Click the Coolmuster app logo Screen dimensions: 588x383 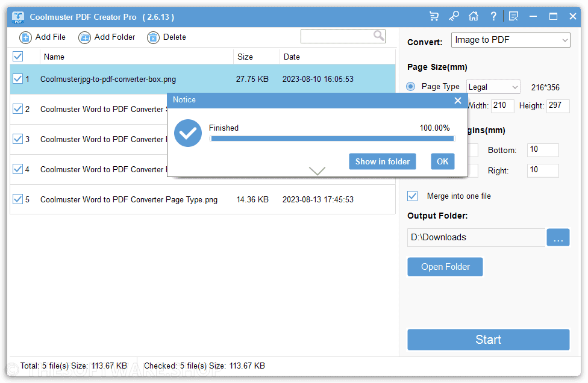click(x=18, y=17)
